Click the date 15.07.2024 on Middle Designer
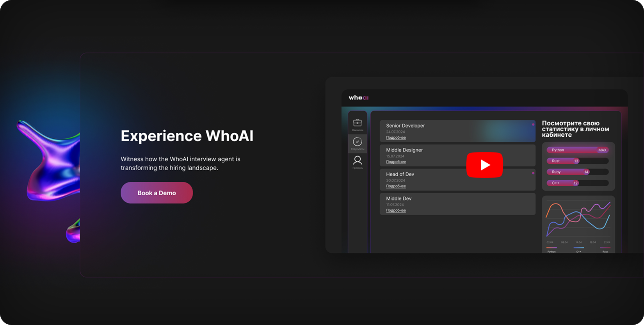The height and width of the screenshot is (325, 644). [395, 156]
